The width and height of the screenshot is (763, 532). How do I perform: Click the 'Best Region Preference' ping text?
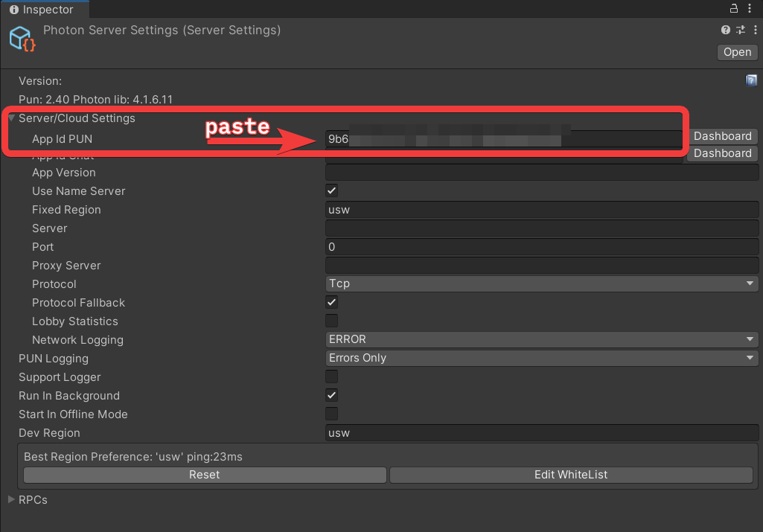click(133, 457)
